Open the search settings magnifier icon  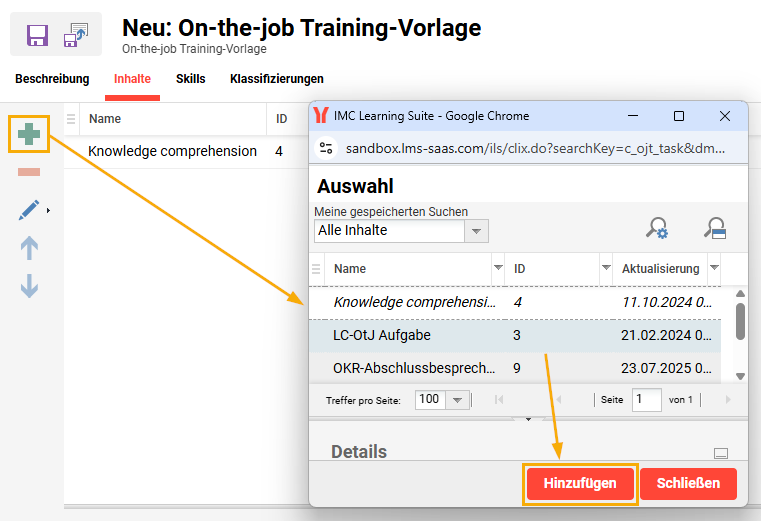pos(657,229)
